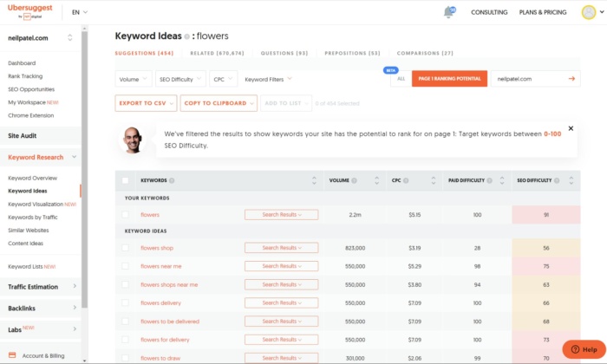The height and width of the screenshot is (364, 607).
Task: Open Content Ideas in sidebar
Action: [25, 244]
